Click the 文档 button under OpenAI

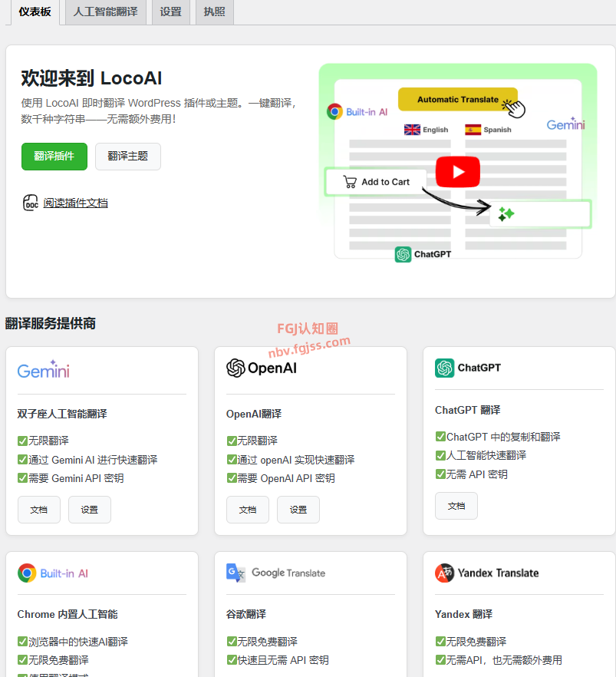[247, 509]
